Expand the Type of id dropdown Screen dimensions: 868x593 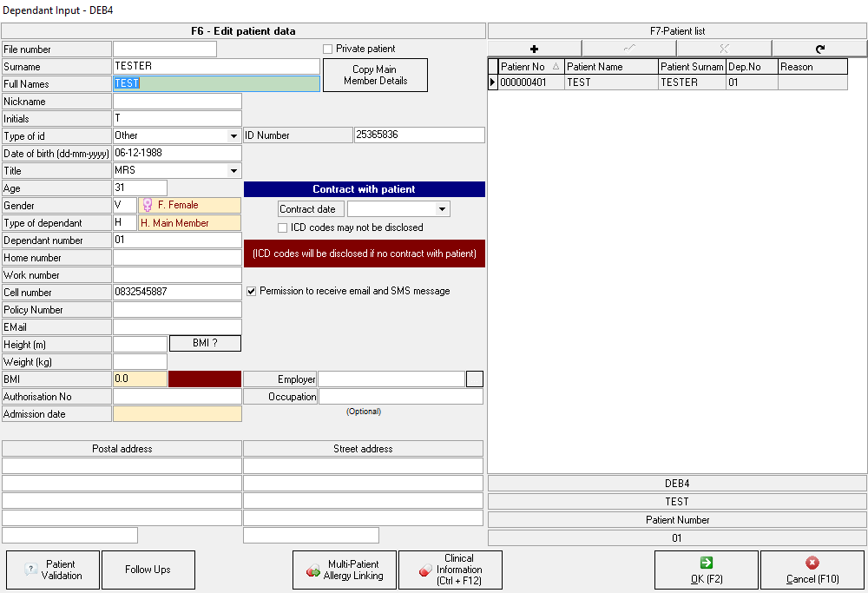pos(233,136)
